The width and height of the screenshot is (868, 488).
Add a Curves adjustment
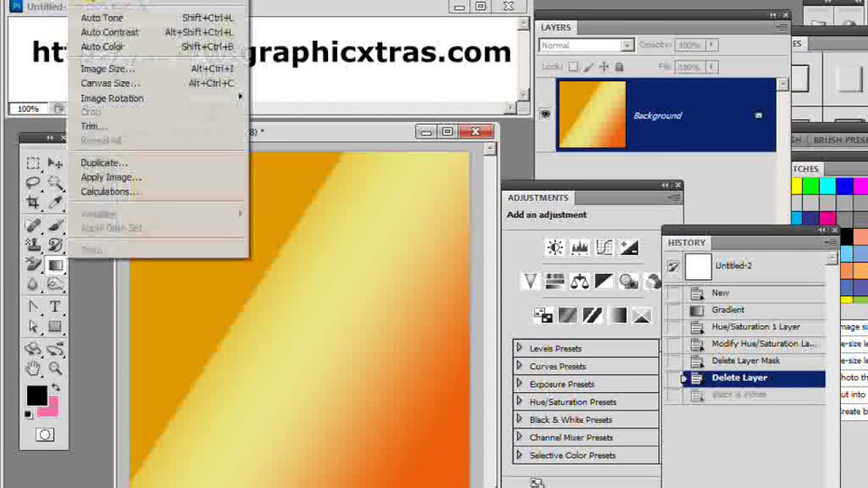click(x=604, y=248)
